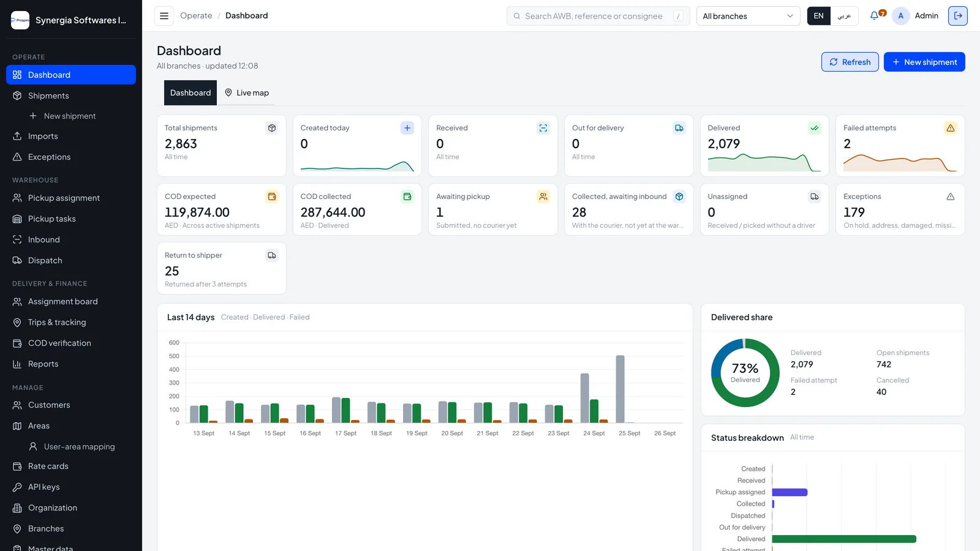Open COD verification page
This screenshot has height=551, width=980.
71,343
